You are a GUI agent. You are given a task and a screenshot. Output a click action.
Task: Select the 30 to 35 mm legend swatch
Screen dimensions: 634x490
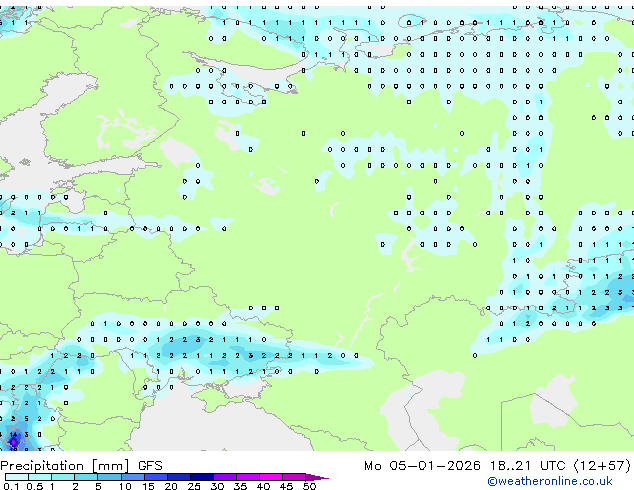click(225, 477)
